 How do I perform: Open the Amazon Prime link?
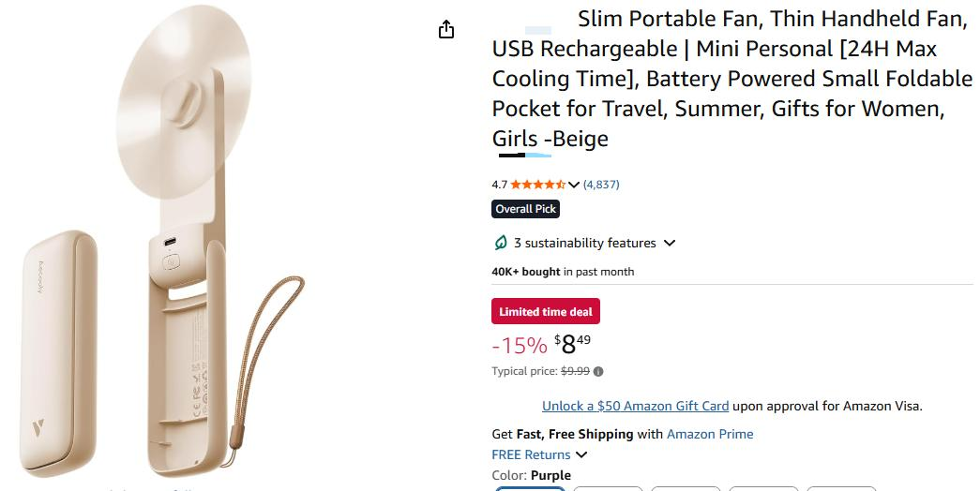click(x=710, y=434)
